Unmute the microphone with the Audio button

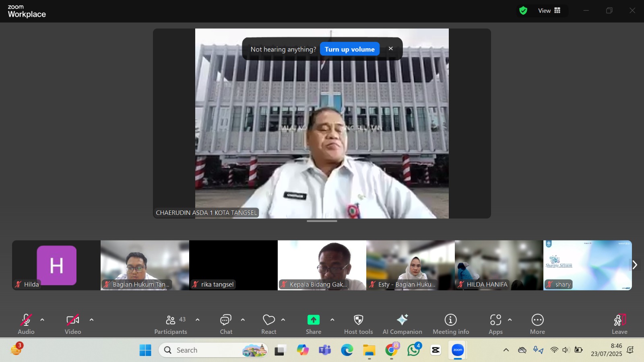pos(26,324)
